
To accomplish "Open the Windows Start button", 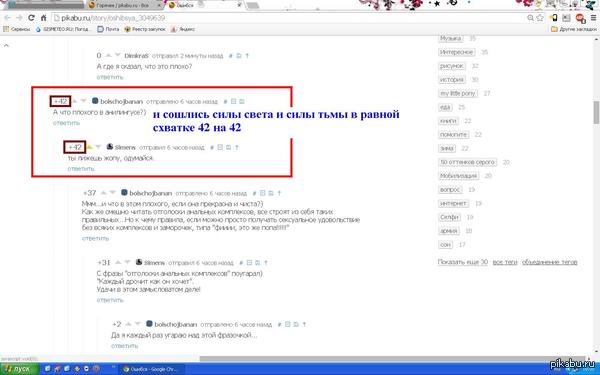I will tap(19, 369).
